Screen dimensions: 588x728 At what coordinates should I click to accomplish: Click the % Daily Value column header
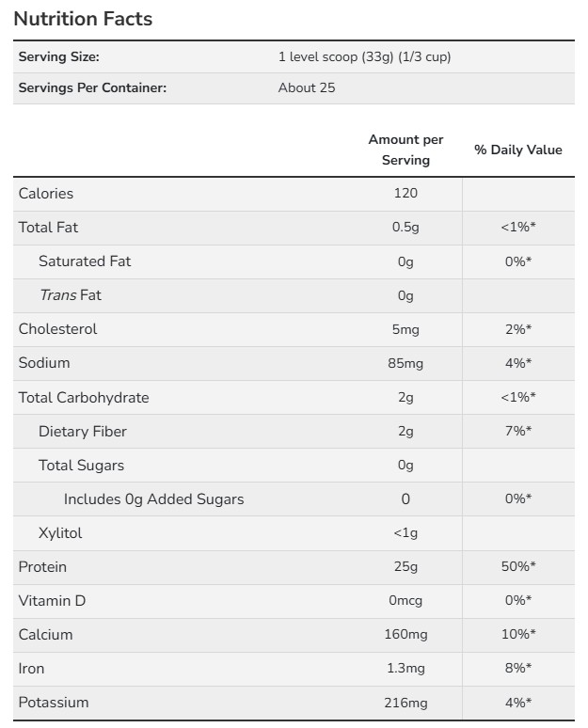pyautogui.click(x=517, y=150)
